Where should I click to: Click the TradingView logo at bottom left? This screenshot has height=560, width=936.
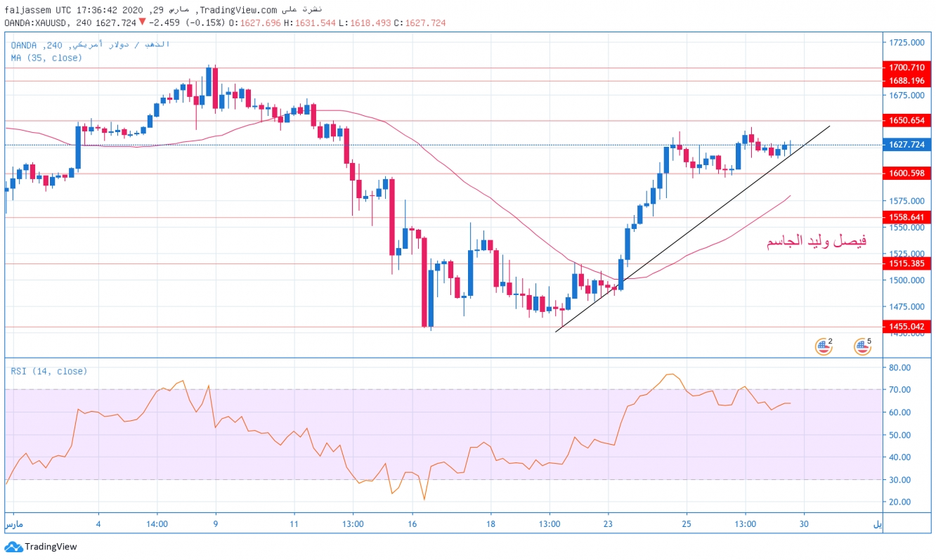point(41,547)
